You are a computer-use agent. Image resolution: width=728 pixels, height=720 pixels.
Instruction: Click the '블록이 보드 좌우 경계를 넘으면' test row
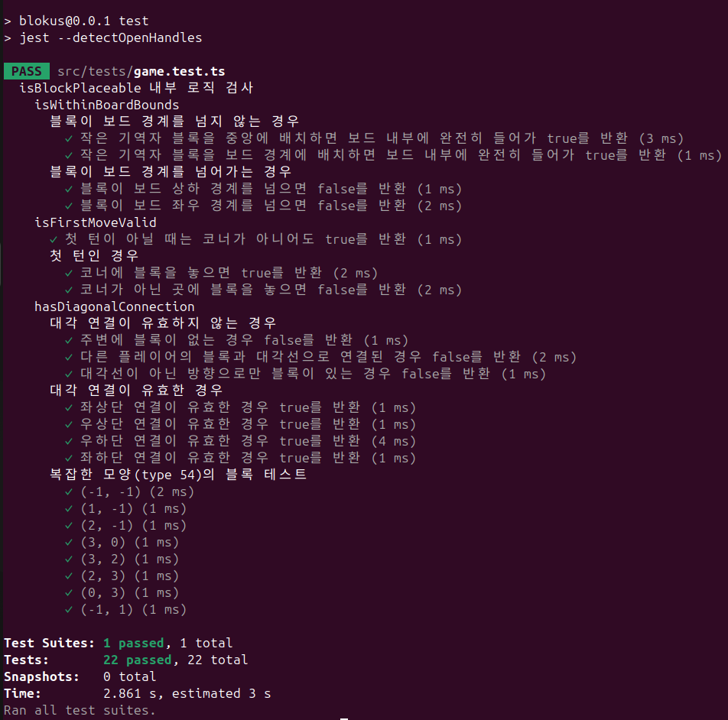(x=264, y=206)
